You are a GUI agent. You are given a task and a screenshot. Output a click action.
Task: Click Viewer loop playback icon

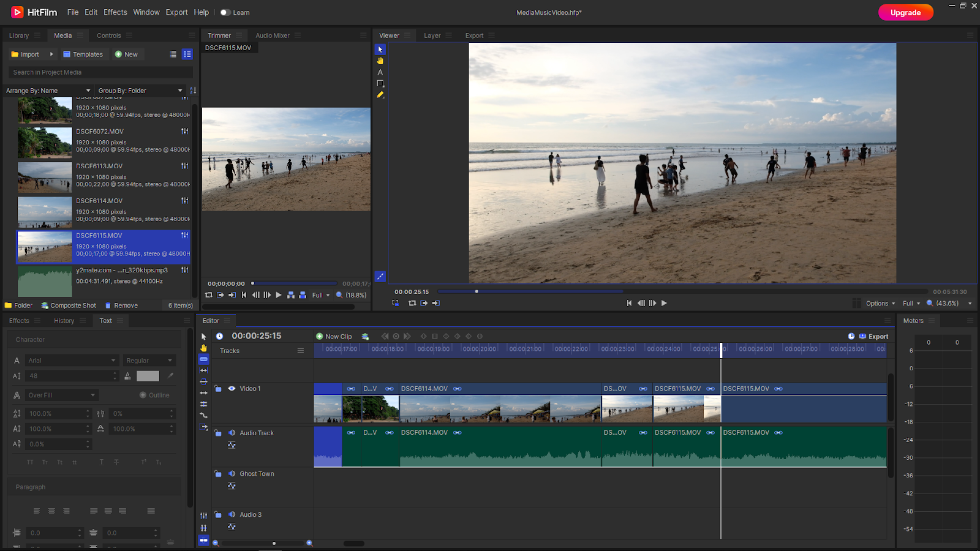[x=412, y=303]
